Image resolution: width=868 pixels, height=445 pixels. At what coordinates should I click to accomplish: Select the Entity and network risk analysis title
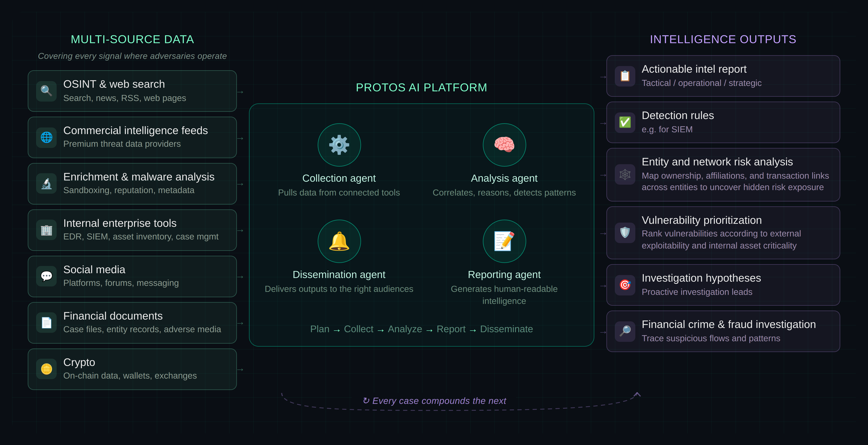(717, 162)
